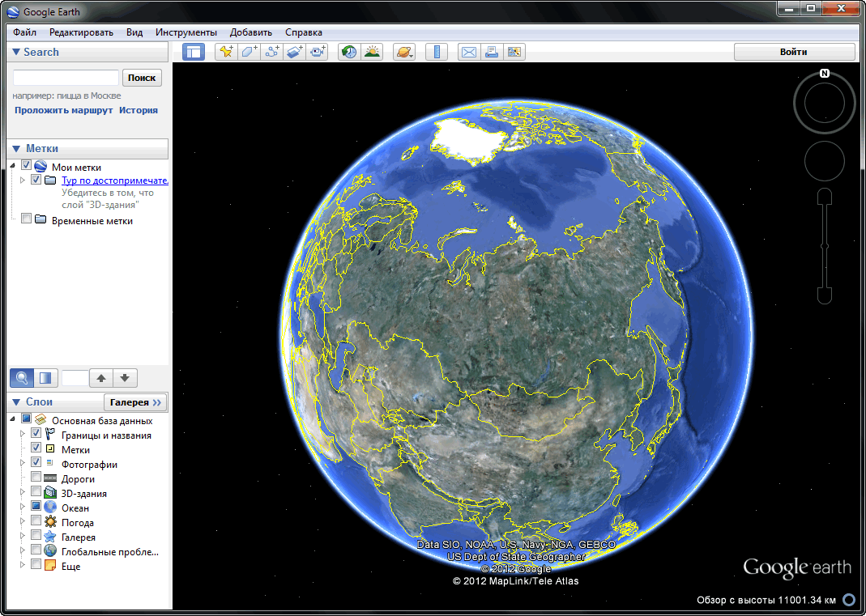Click the Мои метки globe icon
The width and height of the screenshot is (866, 616).
point(40,166)
